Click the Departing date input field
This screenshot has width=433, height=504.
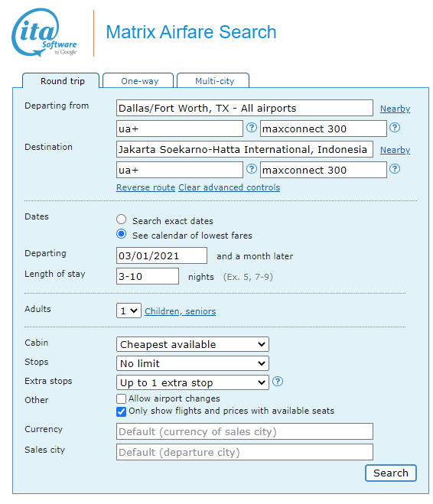coord(161,256)
